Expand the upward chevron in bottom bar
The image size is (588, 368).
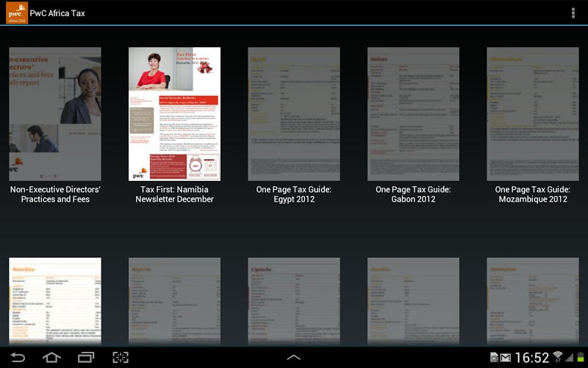coord(293,358)
